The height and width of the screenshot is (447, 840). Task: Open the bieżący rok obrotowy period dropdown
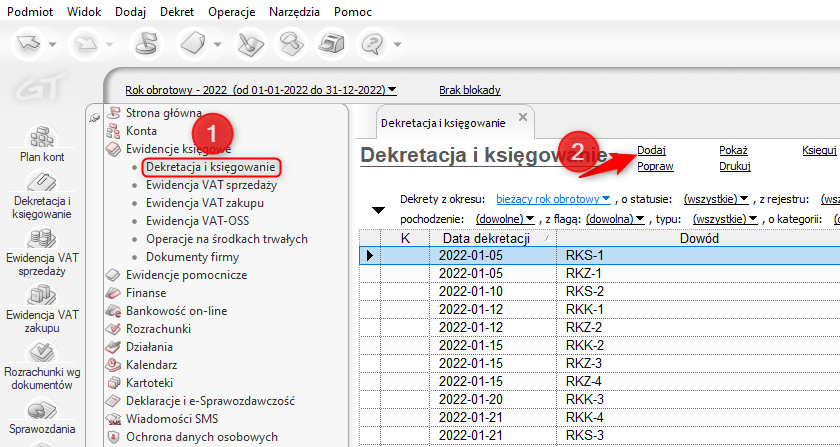click(x=553, y=199)
